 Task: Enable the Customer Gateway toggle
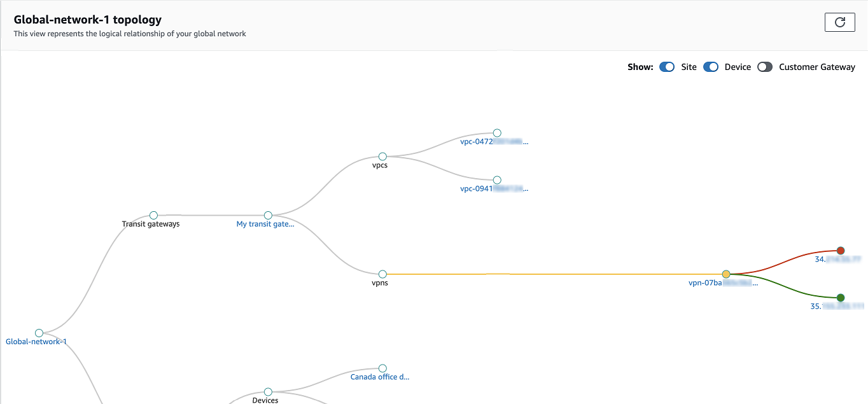765,67
